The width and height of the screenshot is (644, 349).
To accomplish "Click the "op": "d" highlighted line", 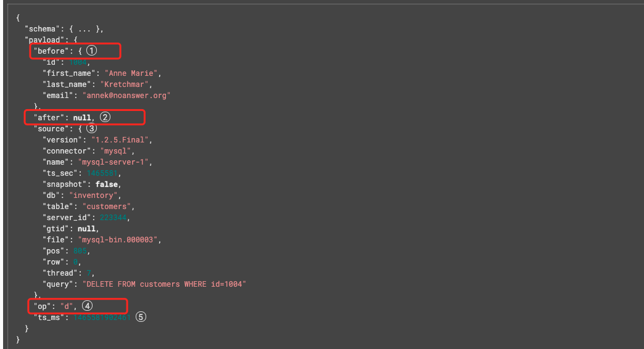I will click(x=53, y=306).
